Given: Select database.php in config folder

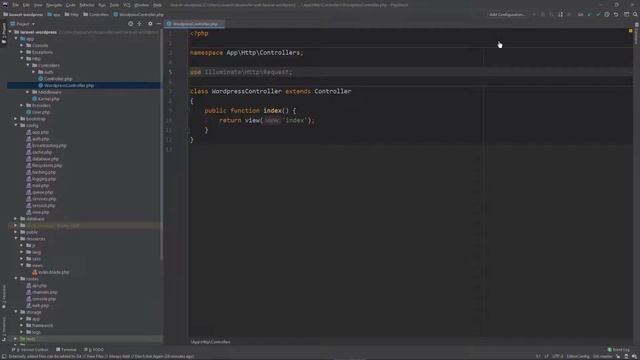Looking at the screenshot, I should coord(43,159).
